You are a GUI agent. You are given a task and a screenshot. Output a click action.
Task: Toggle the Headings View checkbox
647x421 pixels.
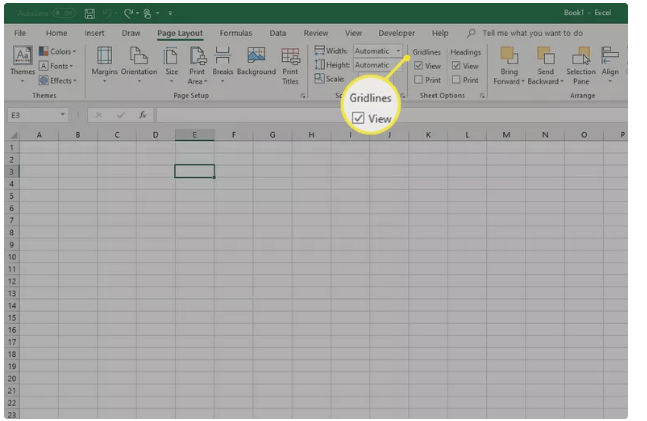pyautogui.click(x=456, y=66)
